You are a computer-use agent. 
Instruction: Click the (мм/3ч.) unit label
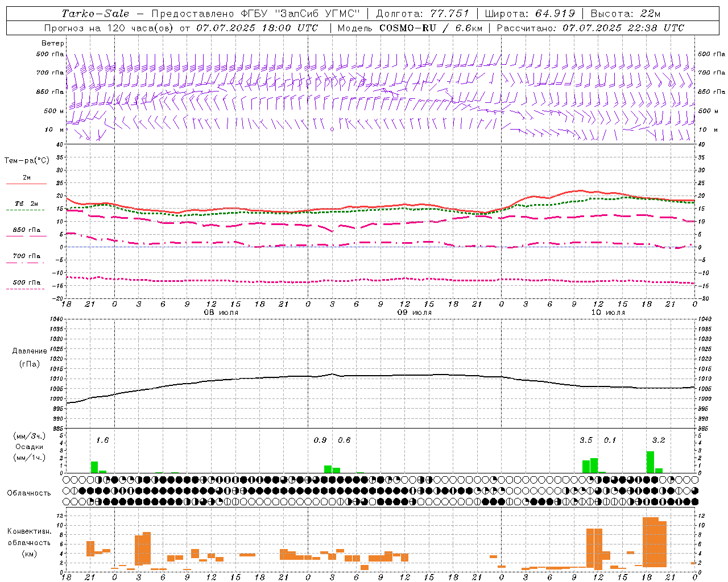point(30,436)
